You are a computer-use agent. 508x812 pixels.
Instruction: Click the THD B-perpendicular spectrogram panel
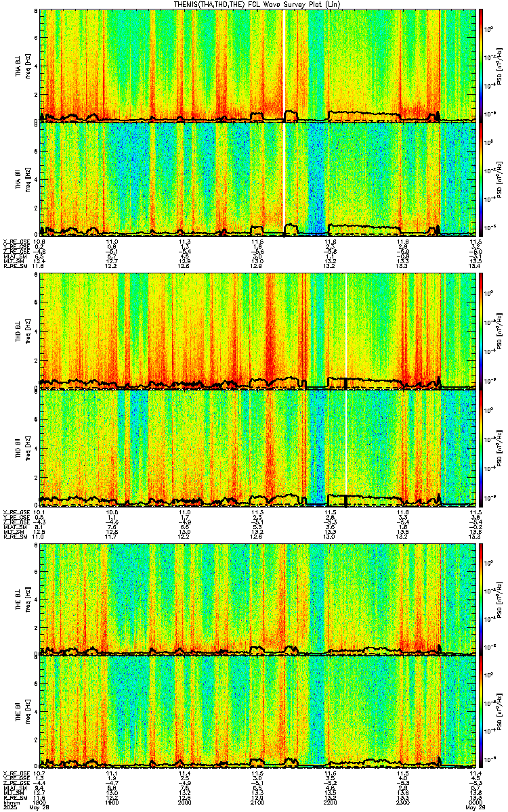[257, 331]
